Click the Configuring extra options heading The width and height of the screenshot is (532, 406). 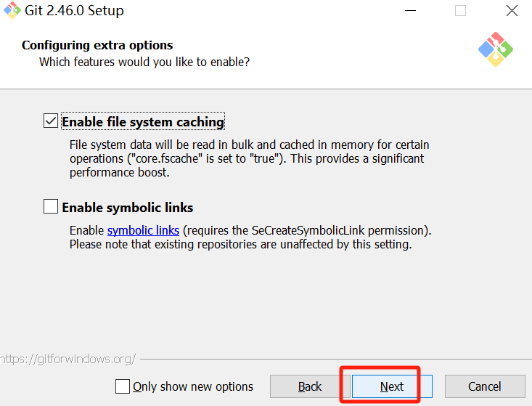[97, 45]
